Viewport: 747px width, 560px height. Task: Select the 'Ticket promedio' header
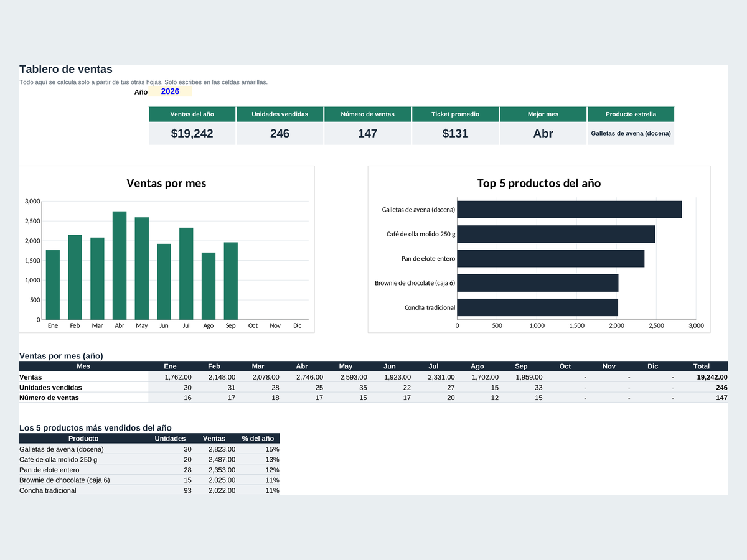456,114
